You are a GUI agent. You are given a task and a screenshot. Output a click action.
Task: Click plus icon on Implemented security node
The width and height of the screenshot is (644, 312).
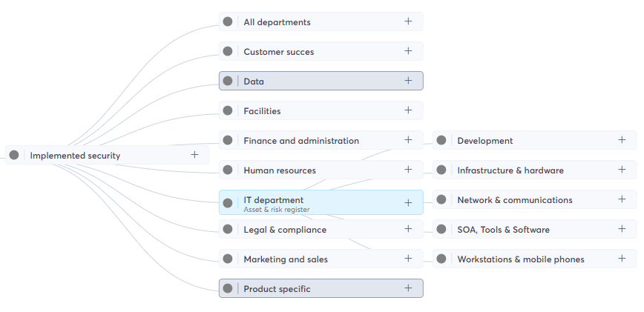click(194, 155)
